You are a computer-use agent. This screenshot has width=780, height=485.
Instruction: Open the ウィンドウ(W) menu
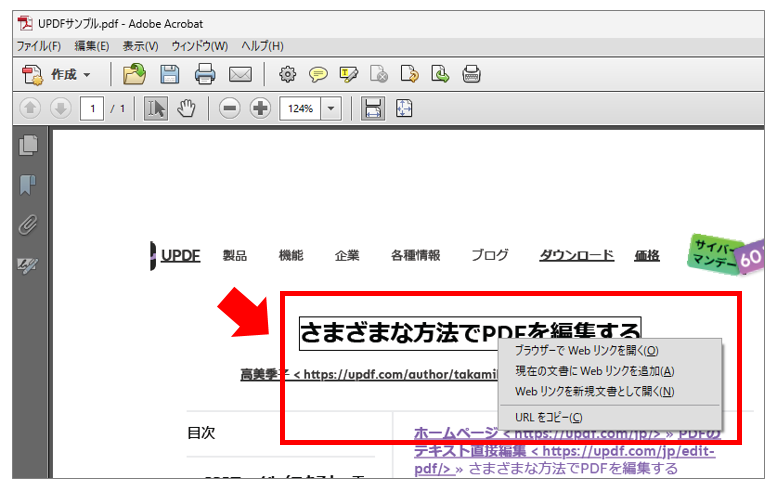199,46
